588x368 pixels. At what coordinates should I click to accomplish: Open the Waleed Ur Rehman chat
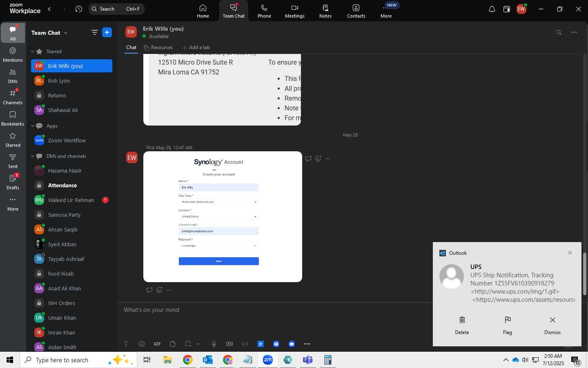tap(71, 200)
